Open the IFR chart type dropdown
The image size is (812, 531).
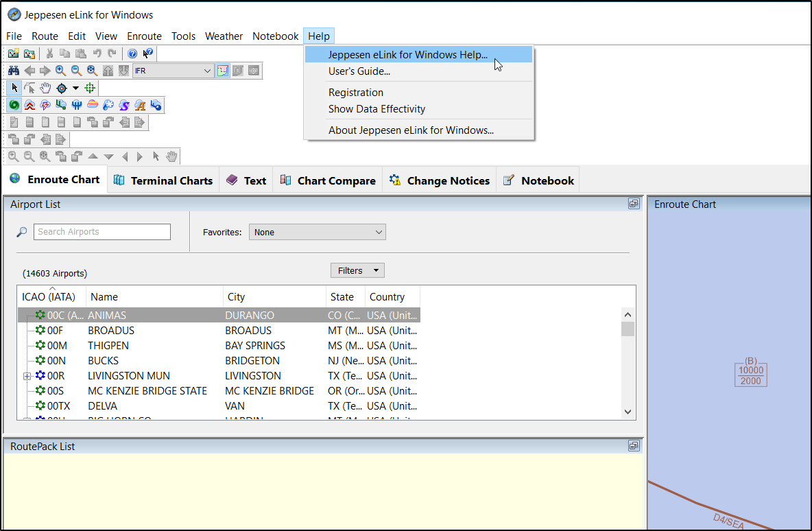(x=208, y=71)
